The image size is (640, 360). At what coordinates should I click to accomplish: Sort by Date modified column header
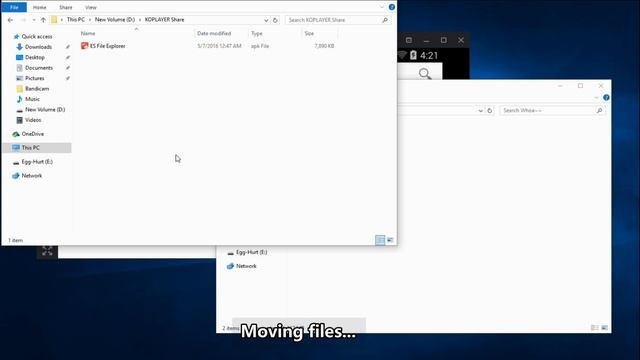214,33
